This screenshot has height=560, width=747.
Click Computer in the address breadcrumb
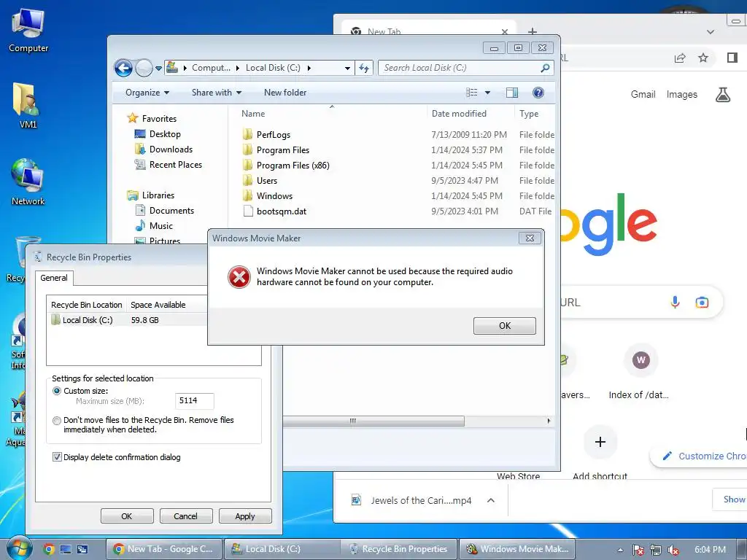pyautogui.click(x=211, y=68)
